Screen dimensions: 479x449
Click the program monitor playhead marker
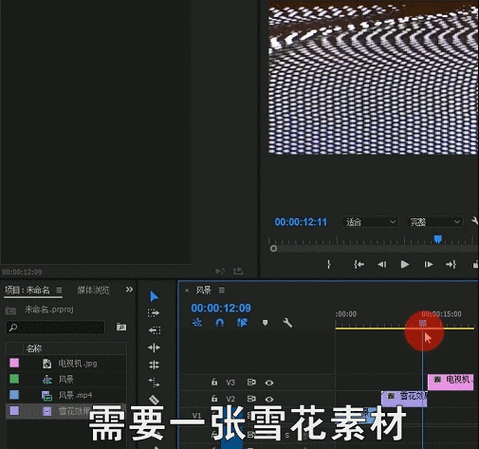point(438,239)
